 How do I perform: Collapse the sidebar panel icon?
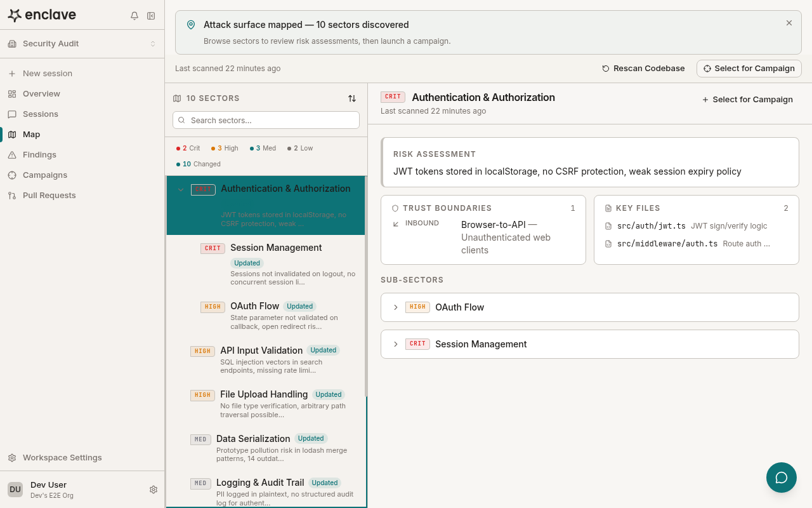[x=151, y=16]
